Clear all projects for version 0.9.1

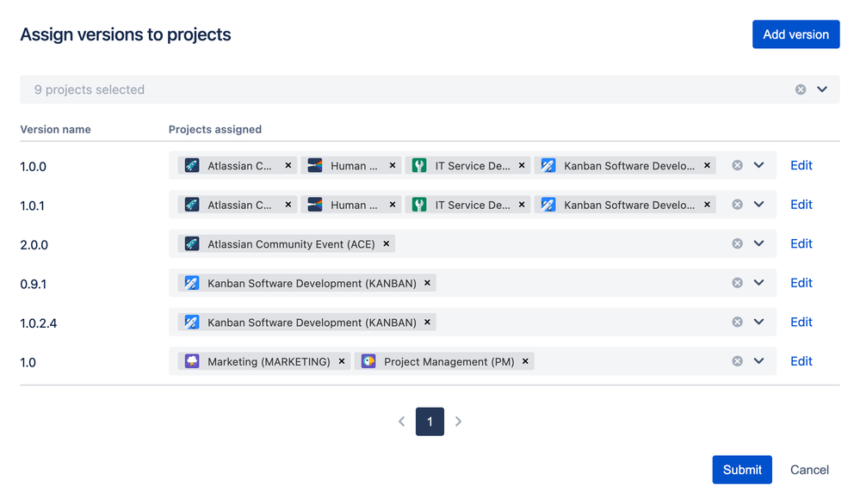737,283
